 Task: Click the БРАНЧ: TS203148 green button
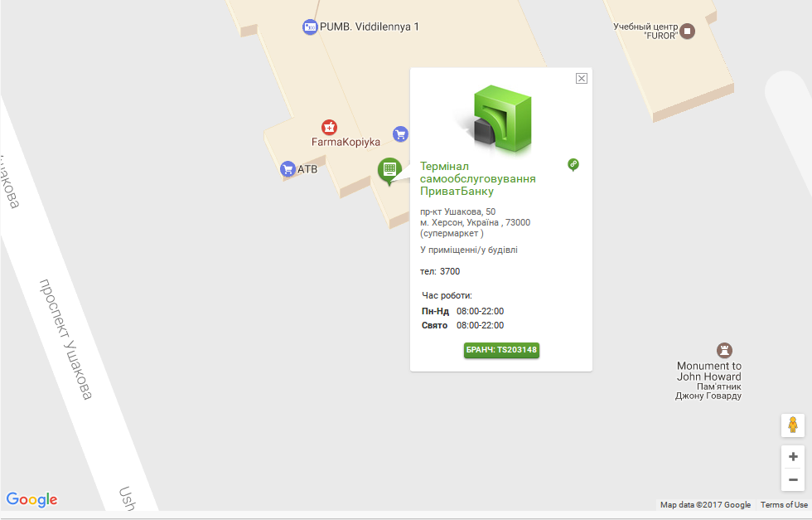click(x=501, y=350)
